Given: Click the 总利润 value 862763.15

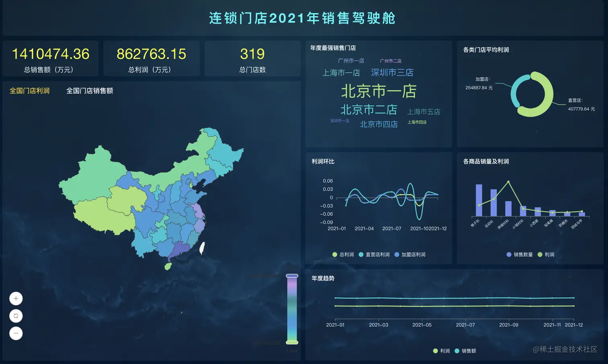Looking at the screenshot, I should point(152,54).
